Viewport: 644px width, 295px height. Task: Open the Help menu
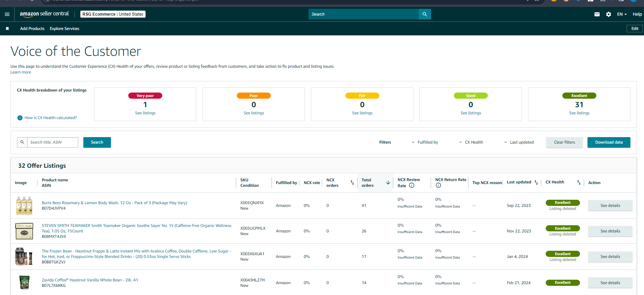coord(637,14)
